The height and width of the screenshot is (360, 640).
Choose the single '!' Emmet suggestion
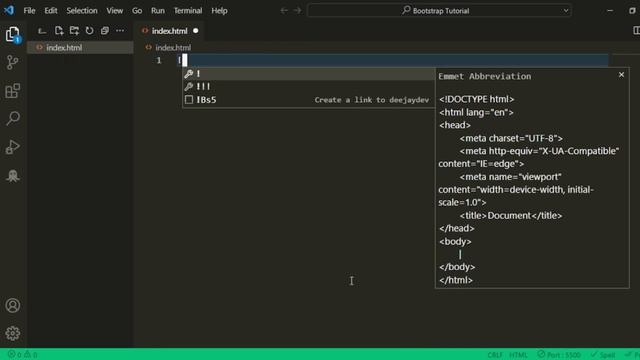click(308, 74)
